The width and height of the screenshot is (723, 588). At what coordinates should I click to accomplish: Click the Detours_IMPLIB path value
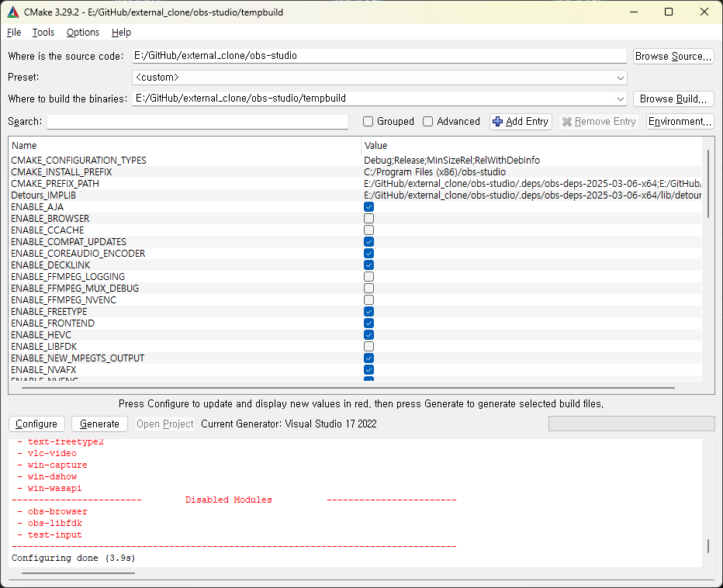[533, 195]
